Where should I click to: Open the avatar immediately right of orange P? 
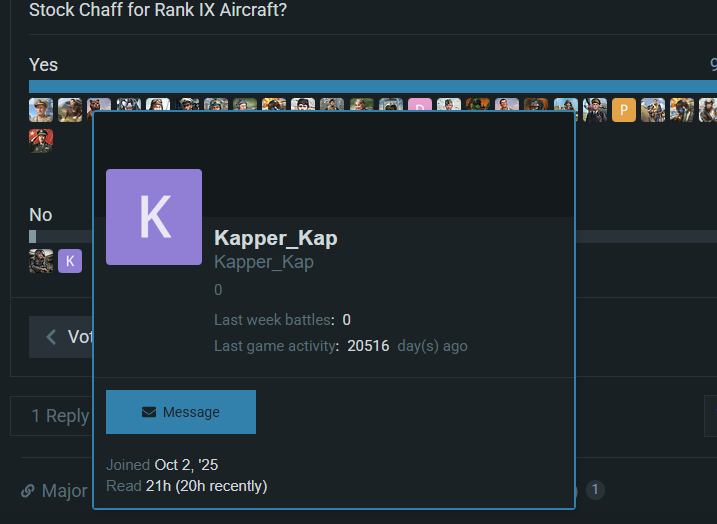click(653, 110)
